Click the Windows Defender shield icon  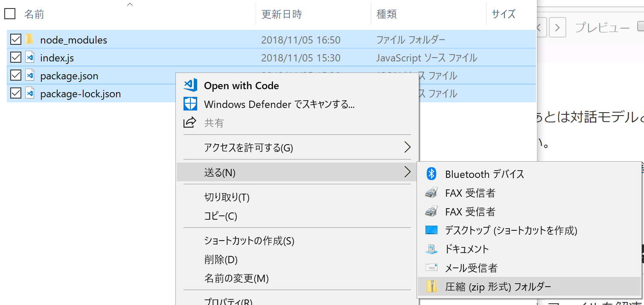click(190, 104)
